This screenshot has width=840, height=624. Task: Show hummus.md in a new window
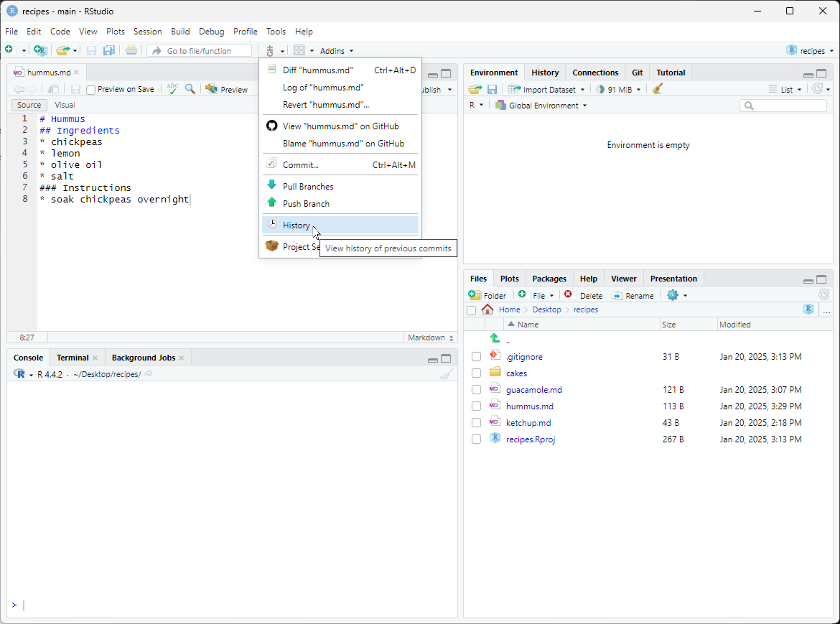click(53, 89)
